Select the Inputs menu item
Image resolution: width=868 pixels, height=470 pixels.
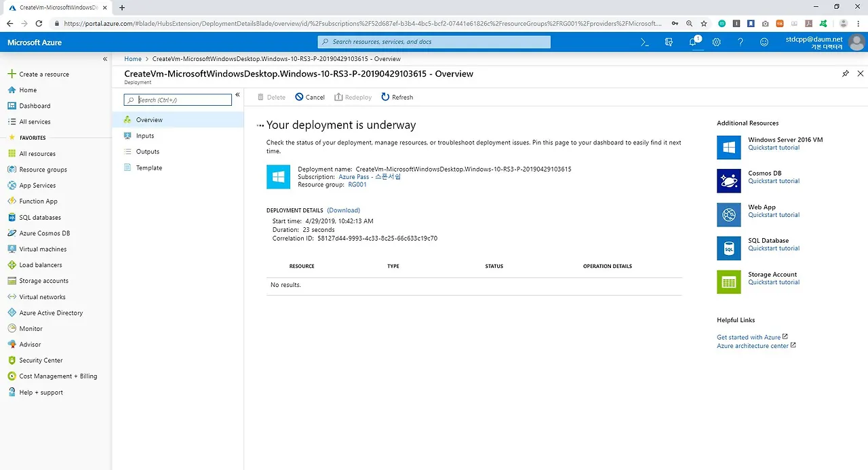178,136
